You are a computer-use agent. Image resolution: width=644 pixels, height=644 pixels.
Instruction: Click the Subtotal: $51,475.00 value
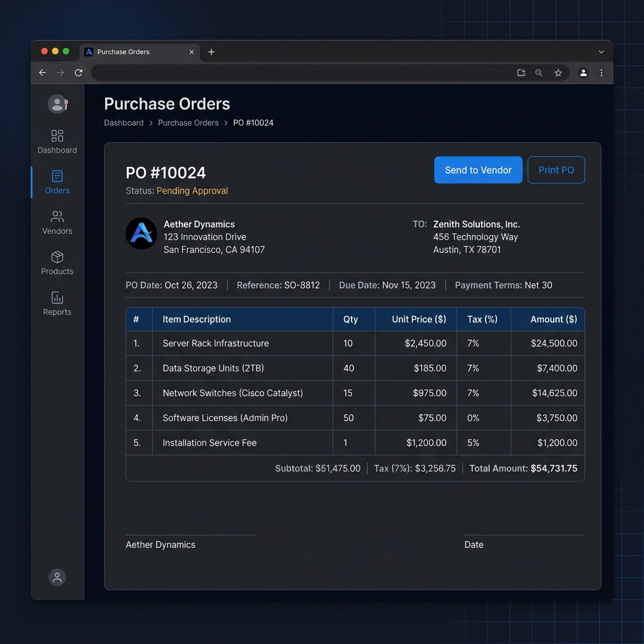tap(318, 468)
